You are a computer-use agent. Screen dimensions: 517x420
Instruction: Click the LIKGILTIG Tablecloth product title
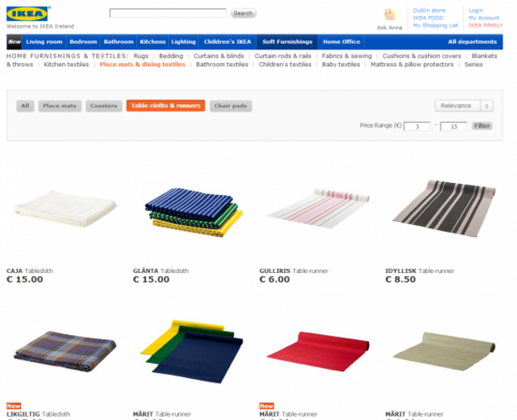click(38, 414)
